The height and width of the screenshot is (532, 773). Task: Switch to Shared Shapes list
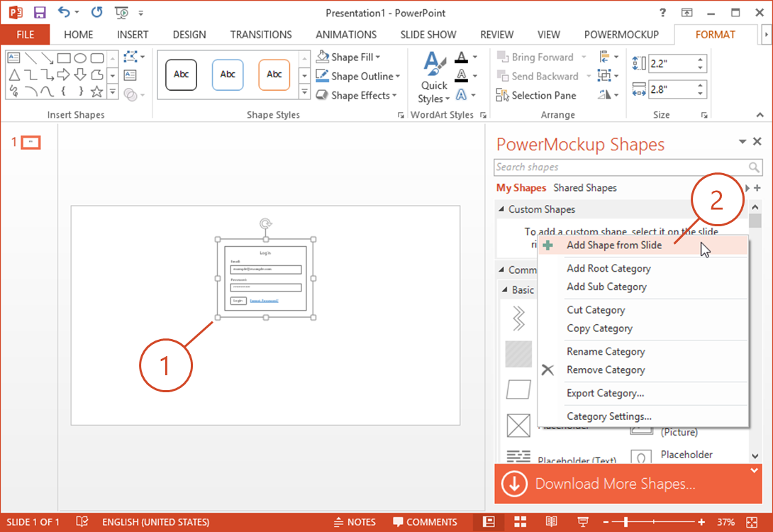(x=584, y=188)
